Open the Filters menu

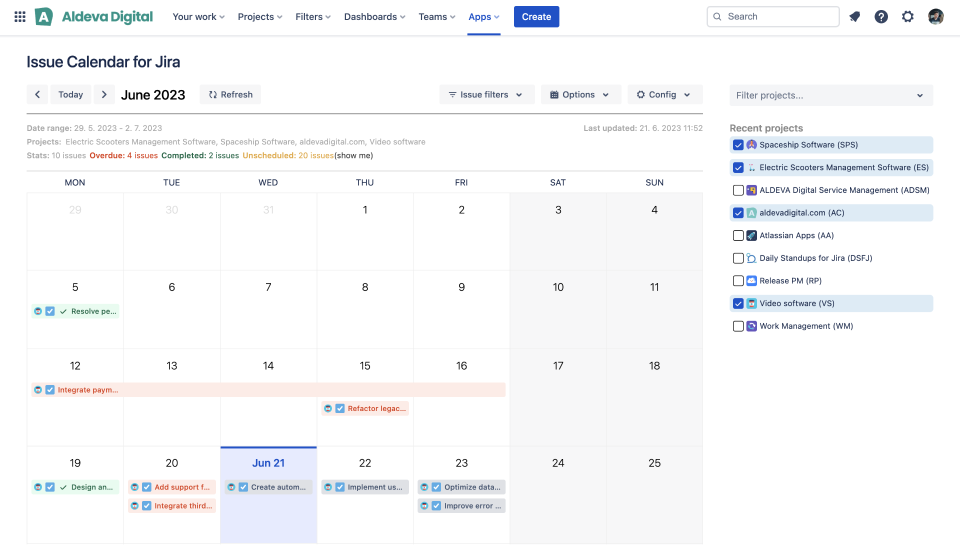313,17
